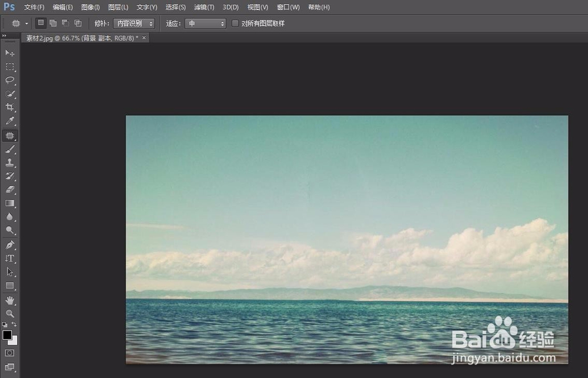Choose New selection mode
The height and width of the screenshot is (378, 588).
(41, 24)
